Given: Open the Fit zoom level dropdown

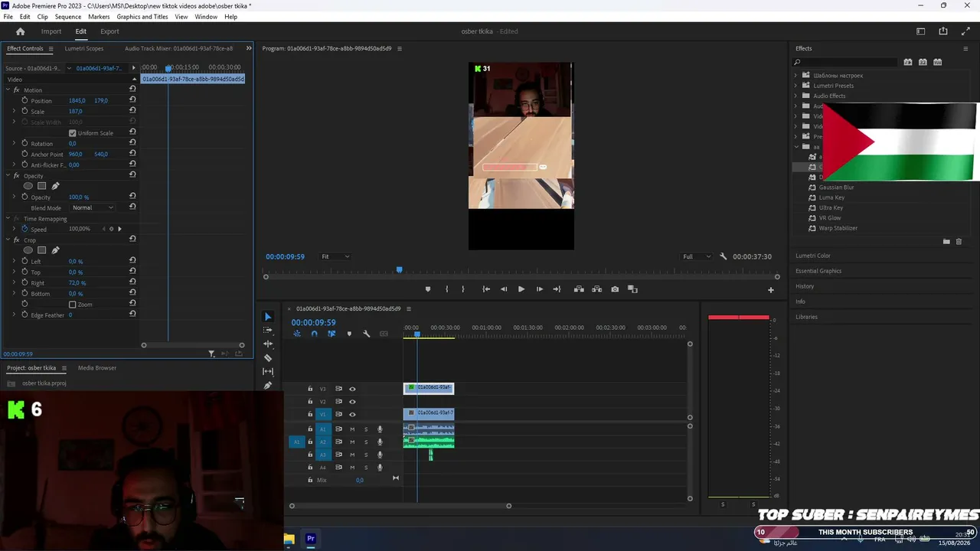Looking at the screenshot, I should (335, 256).
